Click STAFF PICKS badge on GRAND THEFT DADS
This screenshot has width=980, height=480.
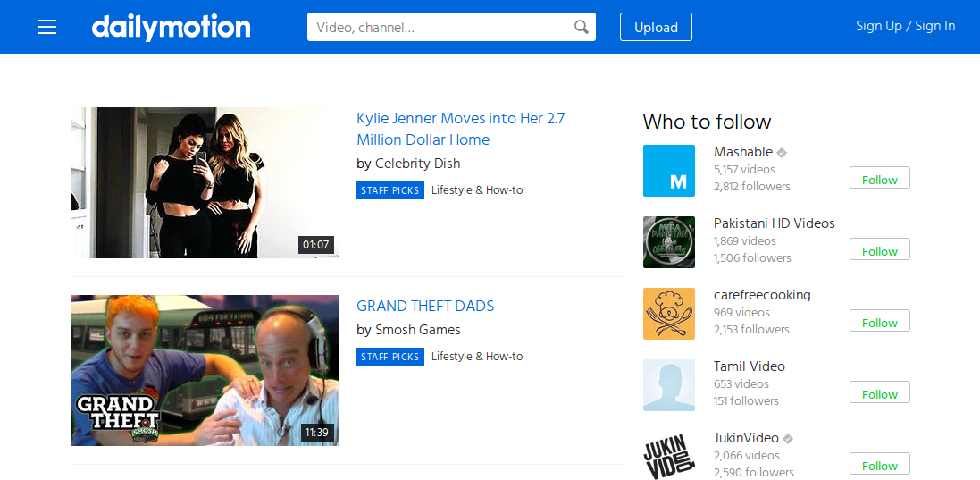coord(390,357)
